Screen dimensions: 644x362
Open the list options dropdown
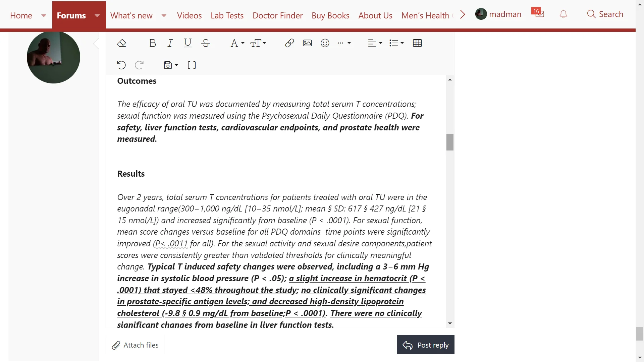coord(396,43)
